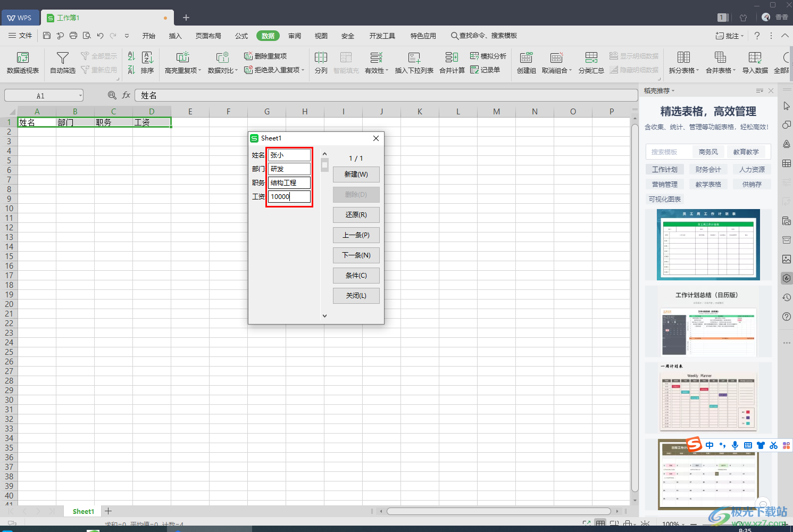Click the Help question mark icon
The image size is (793, 532).
(x=757, y=36)
